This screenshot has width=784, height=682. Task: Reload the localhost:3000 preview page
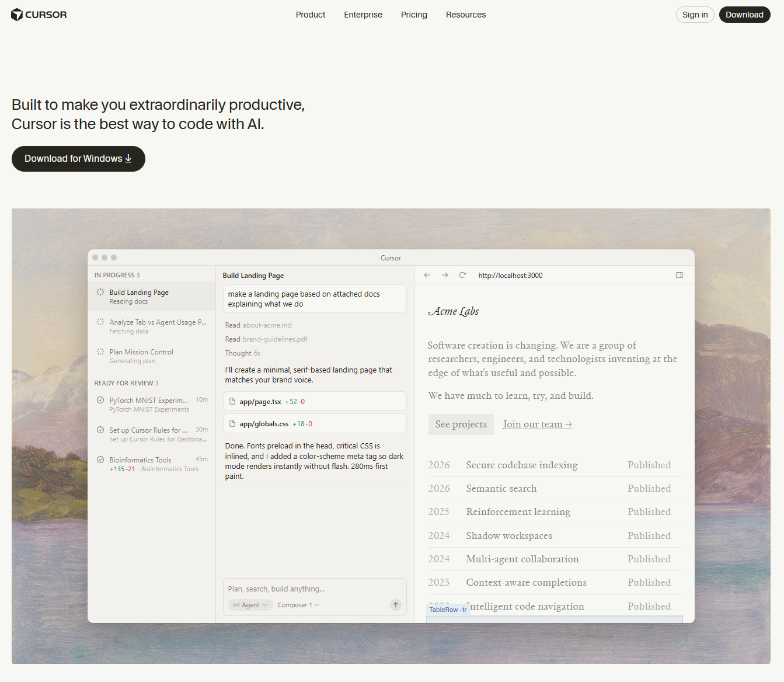coord(462,274)
